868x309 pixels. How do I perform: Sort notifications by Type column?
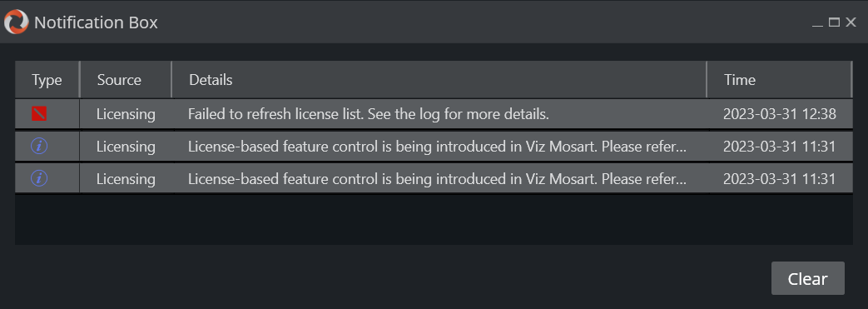tap(47, 80)
